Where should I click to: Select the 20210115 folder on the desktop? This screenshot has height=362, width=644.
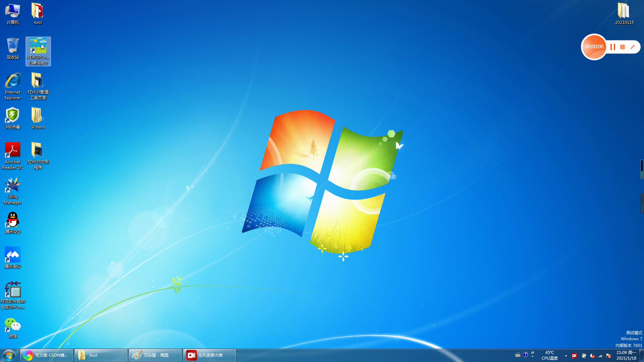(624, 14)
